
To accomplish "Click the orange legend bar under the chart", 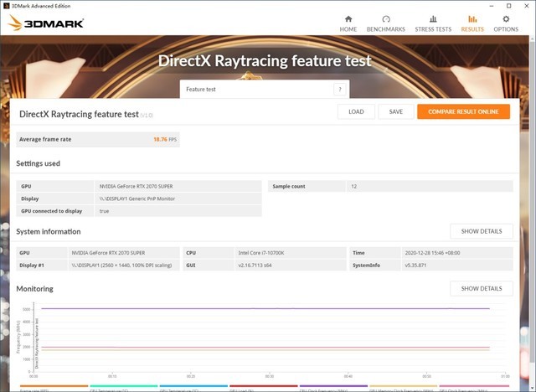I will (x=54, y=386).
